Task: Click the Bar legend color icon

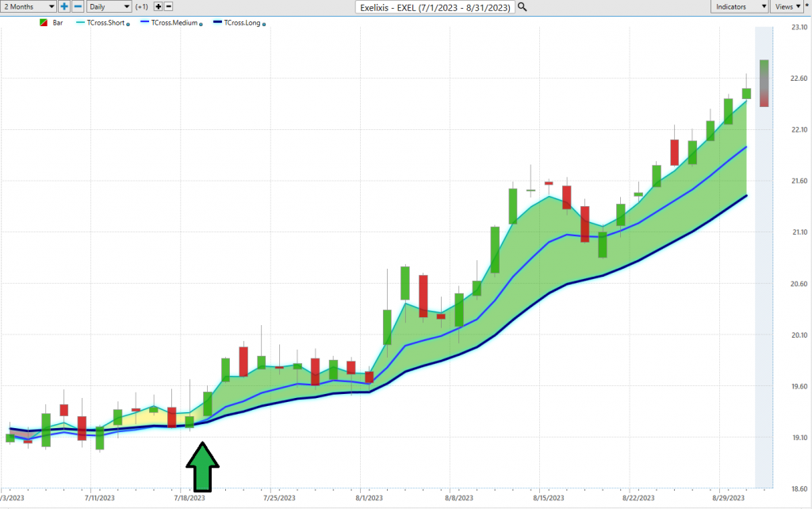Action: click(x=44, y=23)
